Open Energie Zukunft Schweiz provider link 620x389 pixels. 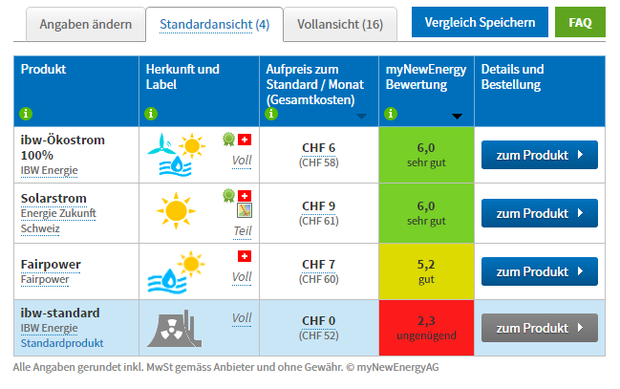58,221
